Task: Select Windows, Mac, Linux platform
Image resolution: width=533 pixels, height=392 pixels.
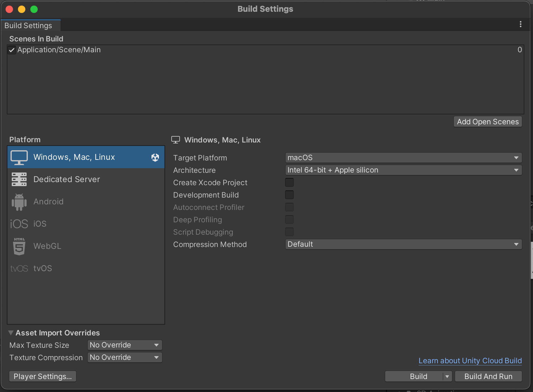Action: 86,157
